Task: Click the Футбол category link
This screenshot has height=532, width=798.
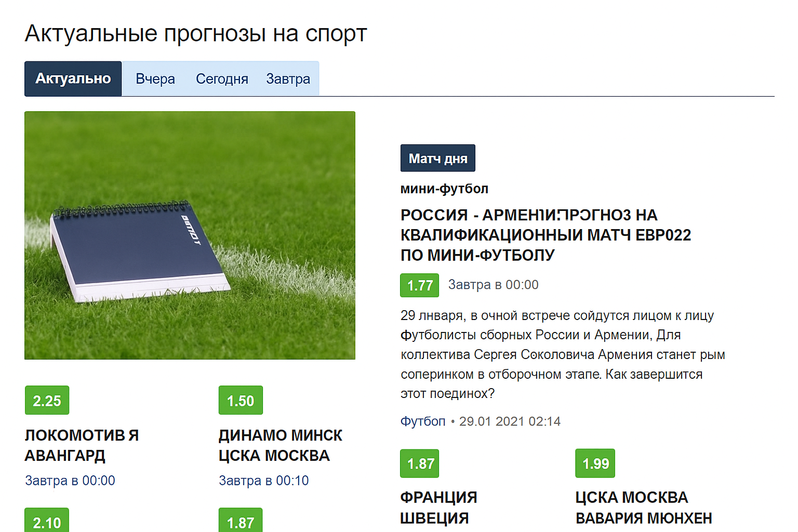Action: click(x=422, y=421)
